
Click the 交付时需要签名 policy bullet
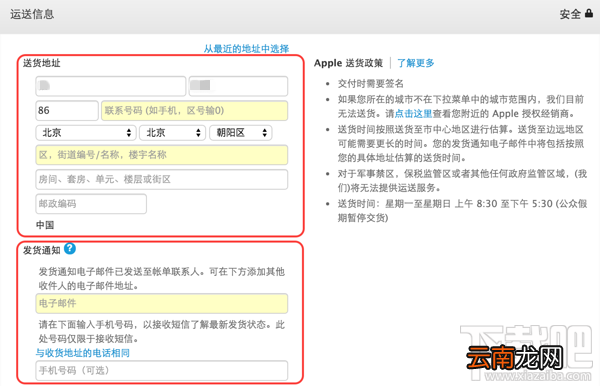coord(370,83)
